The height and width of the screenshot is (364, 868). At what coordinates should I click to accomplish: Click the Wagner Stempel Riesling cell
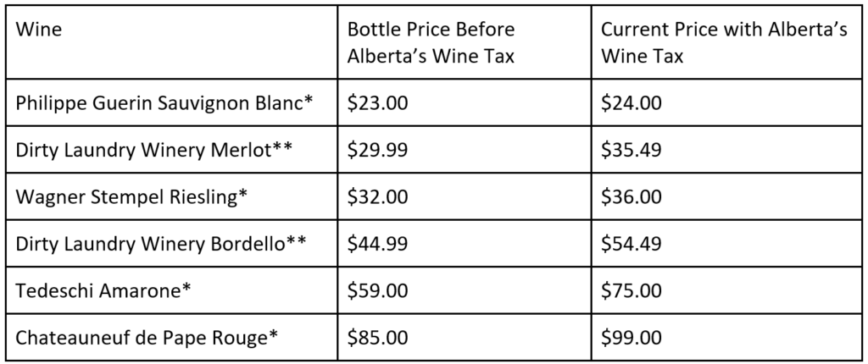click(x=132, y=196)
